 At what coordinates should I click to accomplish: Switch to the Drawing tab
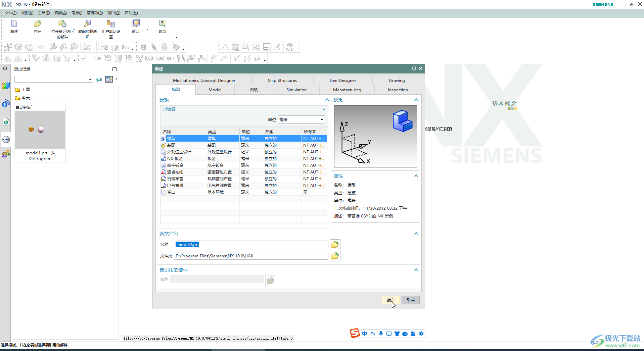pos(397,80)
